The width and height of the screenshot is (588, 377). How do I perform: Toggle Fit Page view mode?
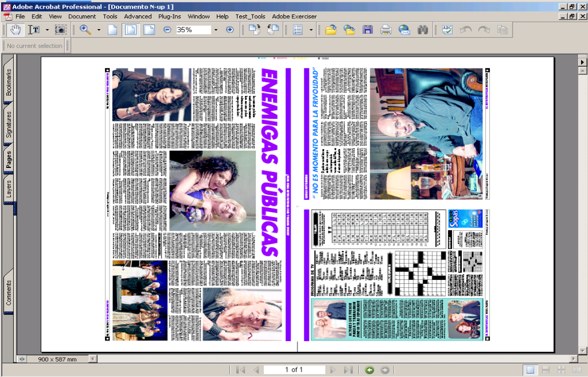coord(131,30)
